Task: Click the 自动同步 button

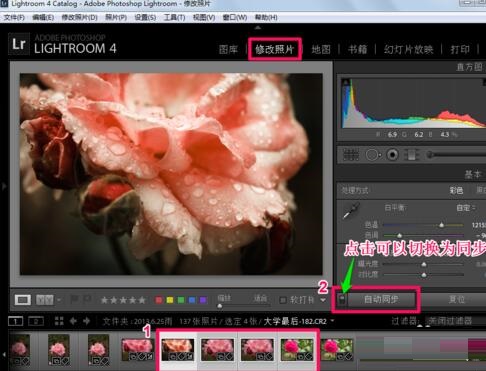Action: click(x=381, y=299)
